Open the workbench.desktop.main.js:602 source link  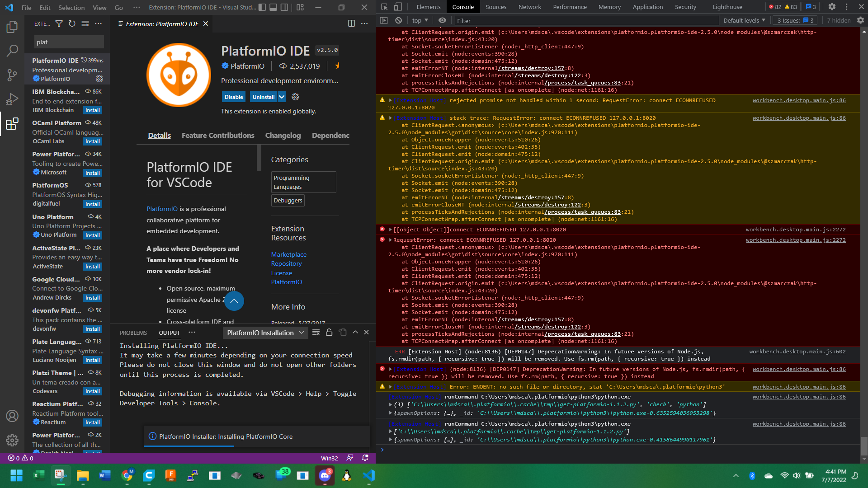[x=797, y=352]
